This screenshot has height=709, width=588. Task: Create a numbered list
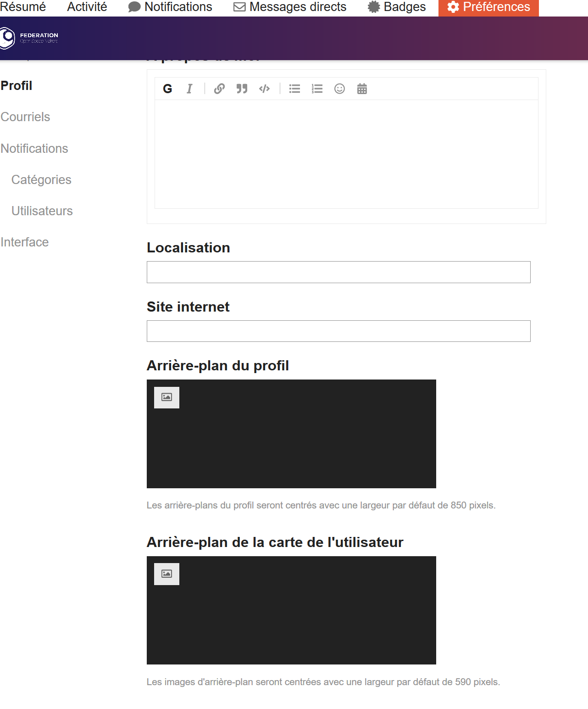[317, 89]
